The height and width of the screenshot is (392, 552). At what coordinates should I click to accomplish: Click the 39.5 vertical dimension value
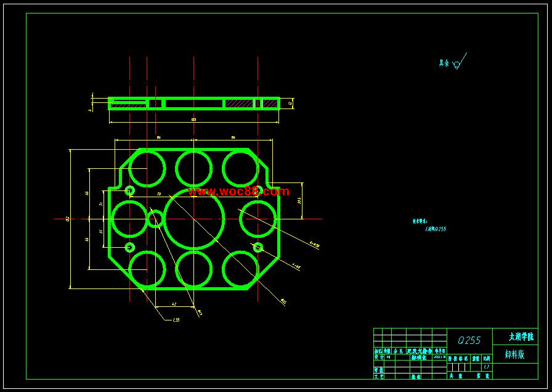click(299, 200)
